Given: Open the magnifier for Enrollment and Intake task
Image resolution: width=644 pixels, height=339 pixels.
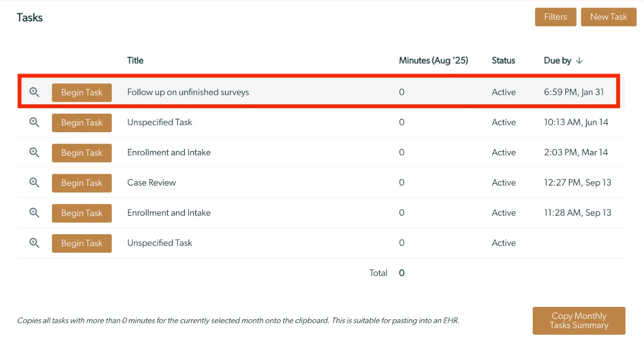Looking at the screenshot, I should click(x=34, y=153).
